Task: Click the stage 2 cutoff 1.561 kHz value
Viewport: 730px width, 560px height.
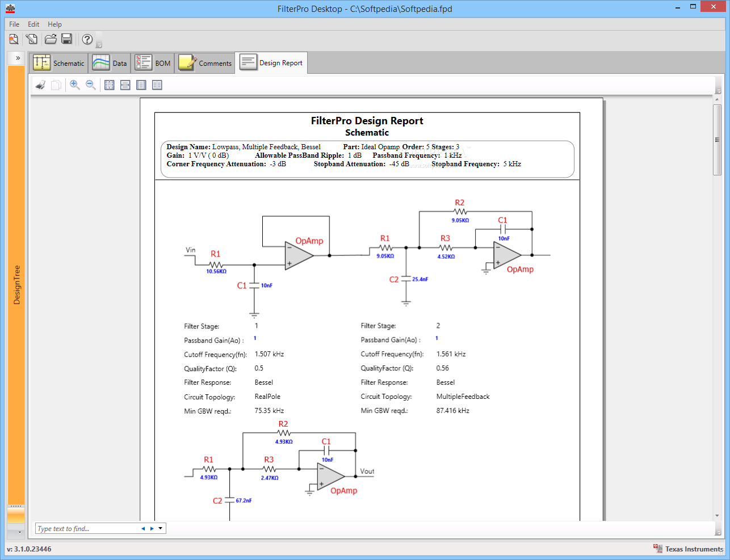Action: tap(451, 354)
